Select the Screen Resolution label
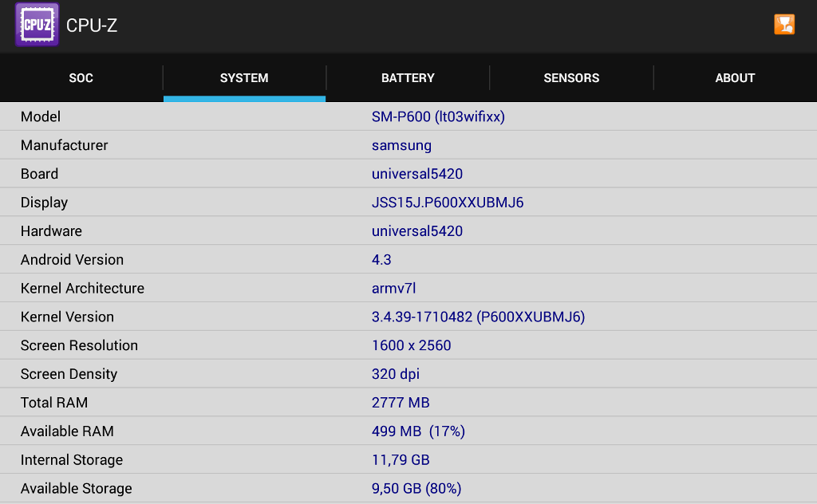817x504 pixels. point(79,346)
